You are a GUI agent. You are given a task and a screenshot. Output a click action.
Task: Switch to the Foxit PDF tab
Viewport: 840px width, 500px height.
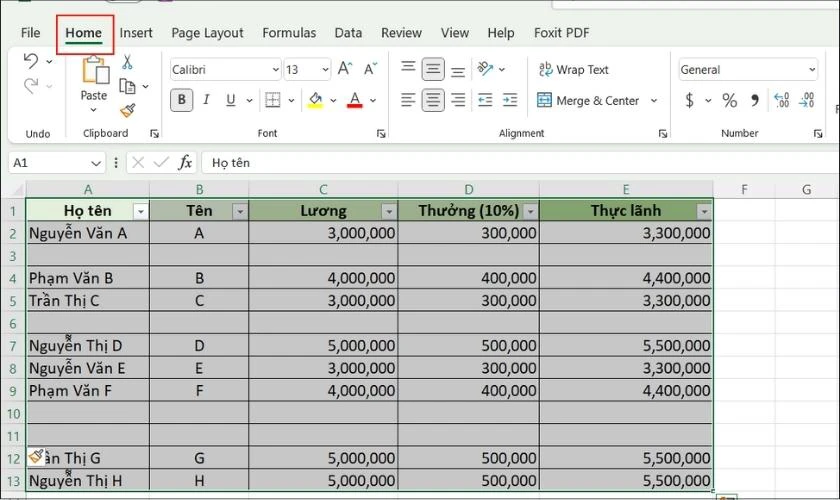click(x=561, y=33)
